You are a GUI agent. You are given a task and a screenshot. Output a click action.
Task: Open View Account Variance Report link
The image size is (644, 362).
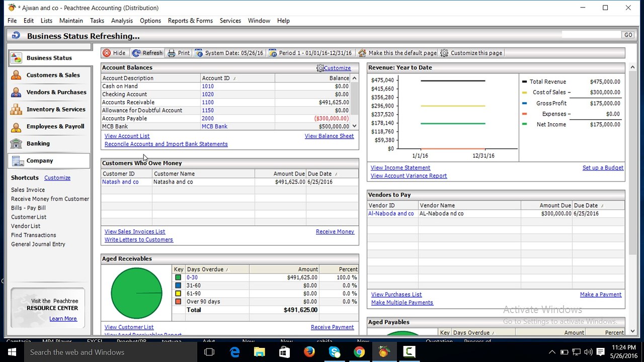pos(409,176)
